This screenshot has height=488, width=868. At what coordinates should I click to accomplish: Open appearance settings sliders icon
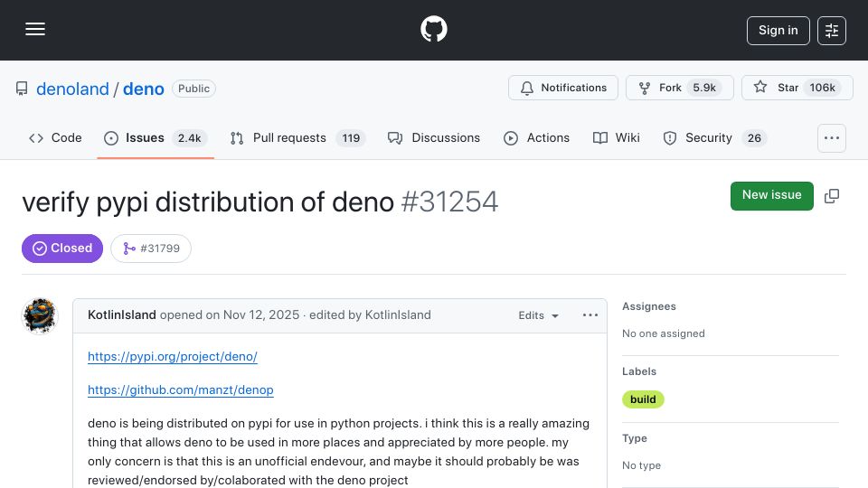point(832,31)
